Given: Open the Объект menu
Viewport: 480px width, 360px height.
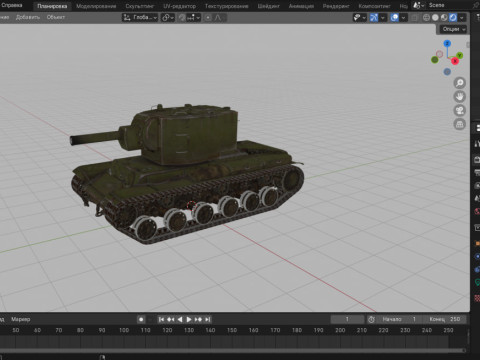Looking at the screenshot, I should tap(56, 17).
